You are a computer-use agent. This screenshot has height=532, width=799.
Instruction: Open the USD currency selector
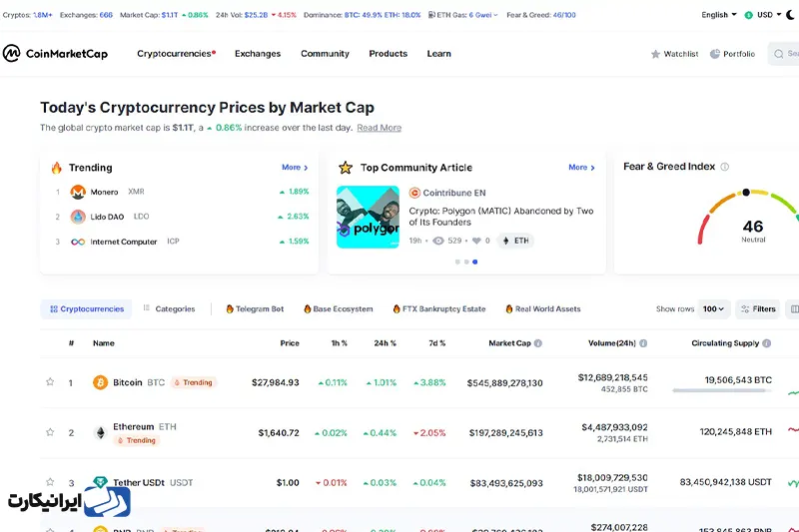(763, 15)
